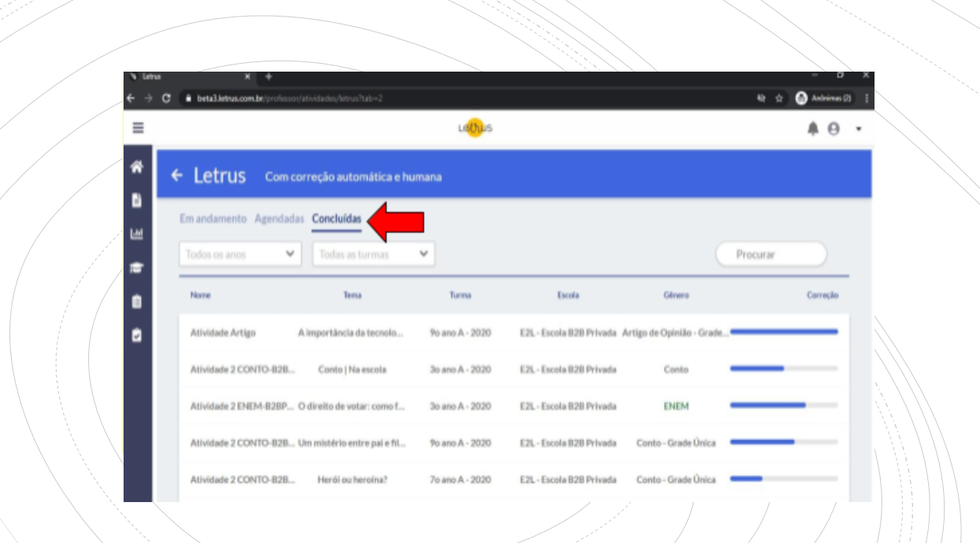Screen dimensions: 980x543
Task: Expand the account caret dropdown
Action: point(859,128)
